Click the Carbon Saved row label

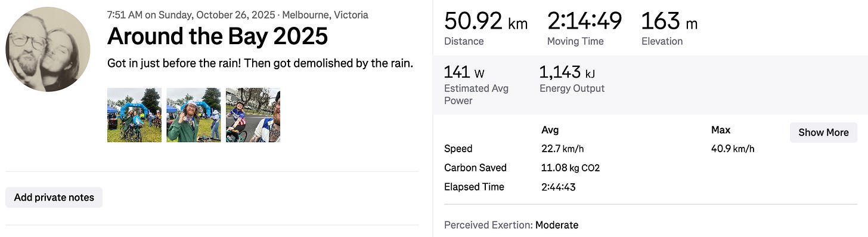[475, 168]
